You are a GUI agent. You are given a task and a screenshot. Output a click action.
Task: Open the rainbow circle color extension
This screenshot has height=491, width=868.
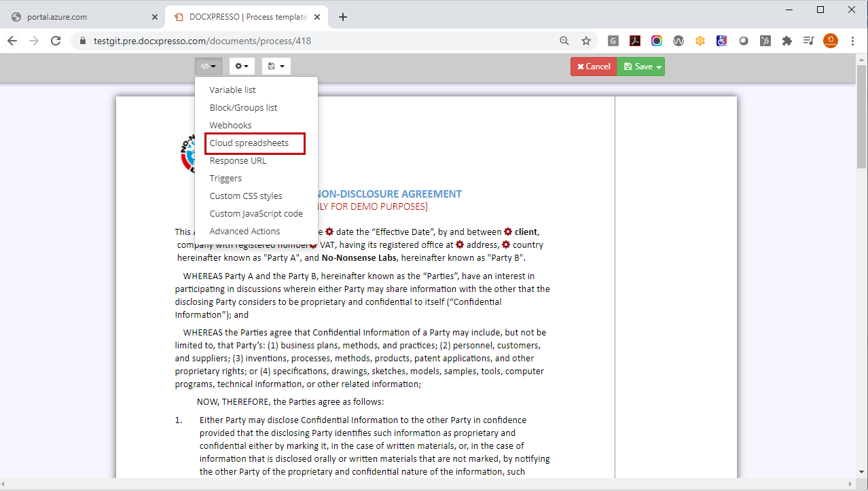(x=657, y=41)
